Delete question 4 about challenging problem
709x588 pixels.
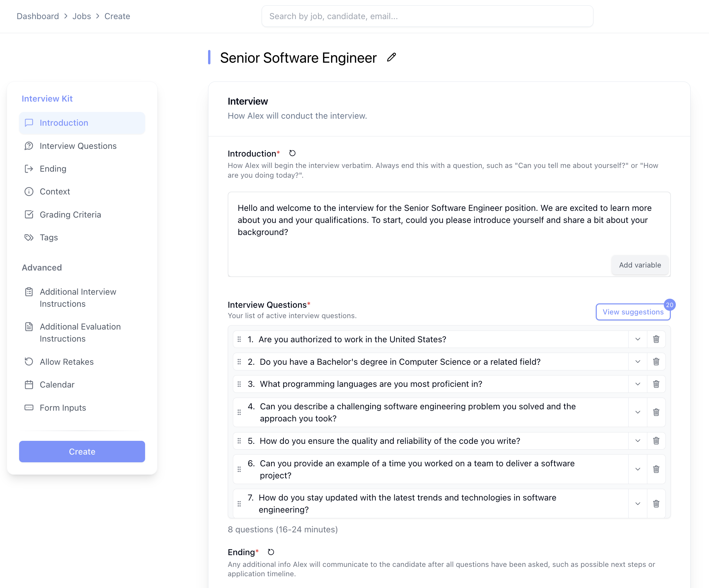pos(656,412)
